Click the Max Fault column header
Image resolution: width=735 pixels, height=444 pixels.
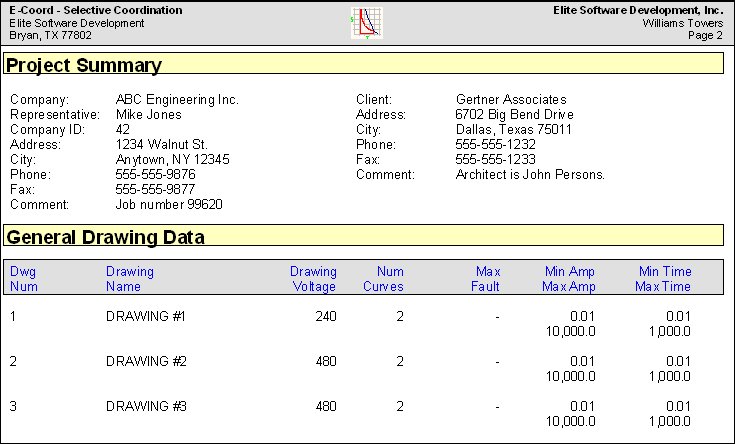coord(486,278)
